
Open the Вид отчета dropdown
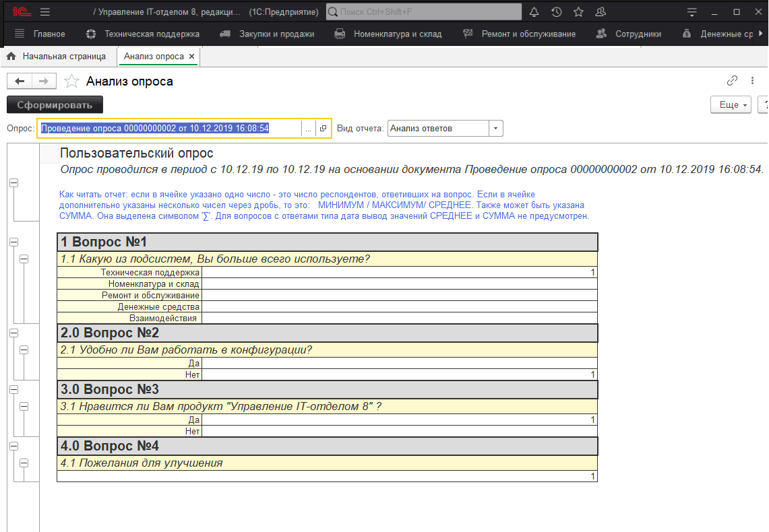click(496, 129)
